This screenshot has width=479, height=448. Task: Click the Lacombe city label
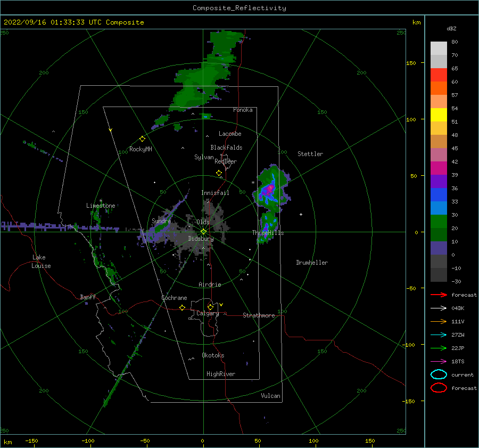click(x=230, y=134)
